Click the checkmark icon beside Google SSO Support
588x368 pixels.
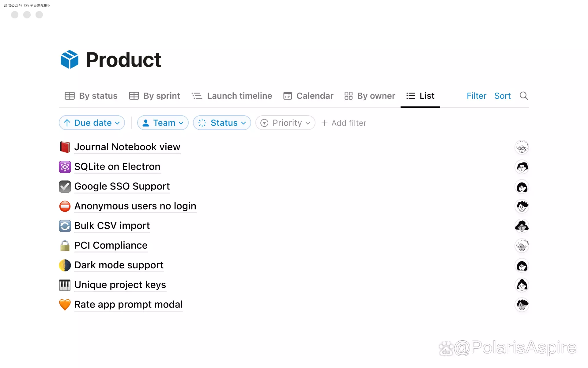click(65, 186)
